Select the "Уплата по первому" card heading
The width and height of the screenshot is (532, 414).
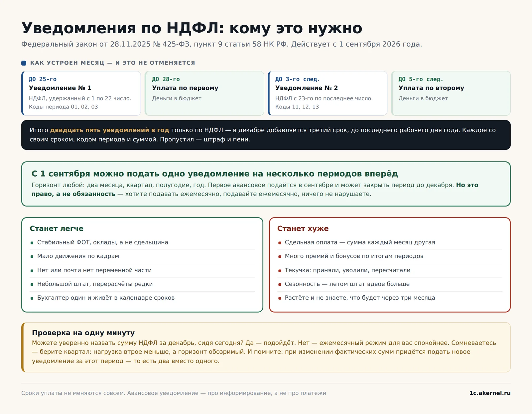185,88
